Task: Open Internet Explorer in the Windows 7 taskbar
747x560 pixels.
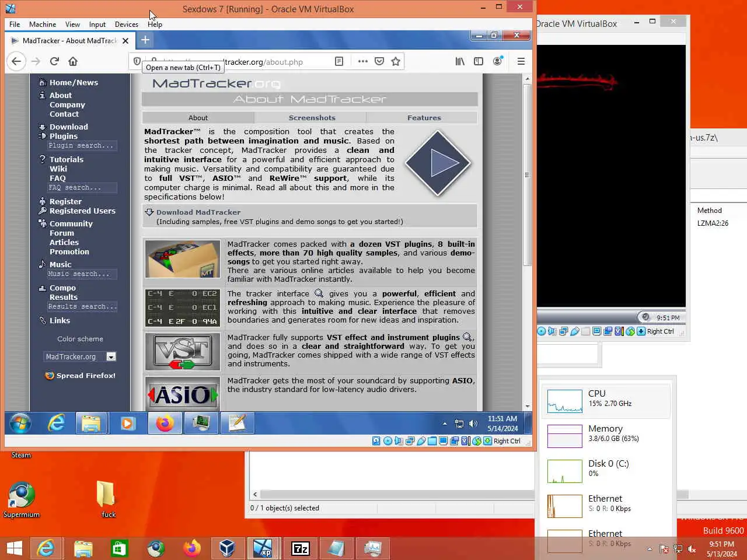Action: click(x=56, y=423)
